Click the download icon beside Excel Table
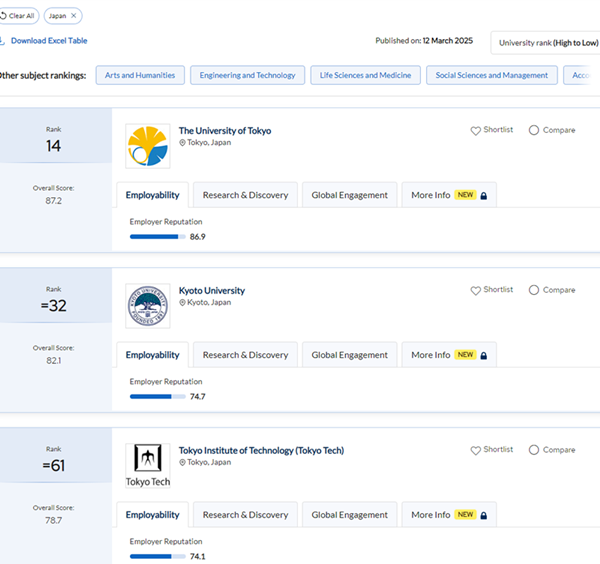Viewport: 600px width, 564px height. (x=2, y=41)
